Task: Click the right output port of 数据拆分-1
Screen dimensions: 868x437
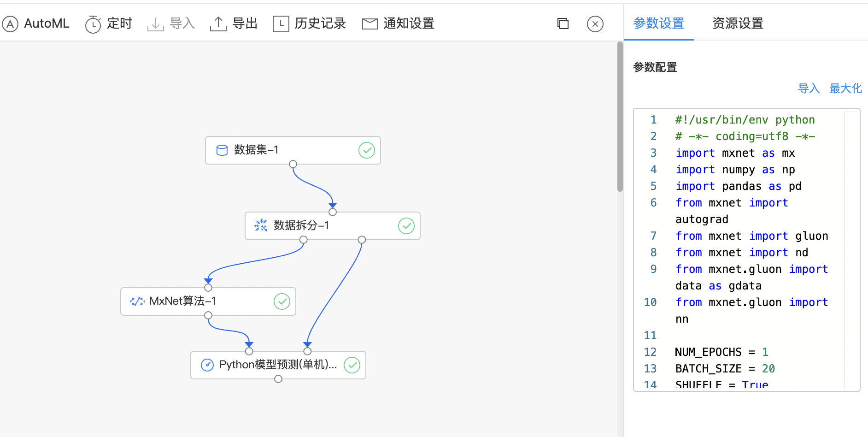Action: pos(362,240)
